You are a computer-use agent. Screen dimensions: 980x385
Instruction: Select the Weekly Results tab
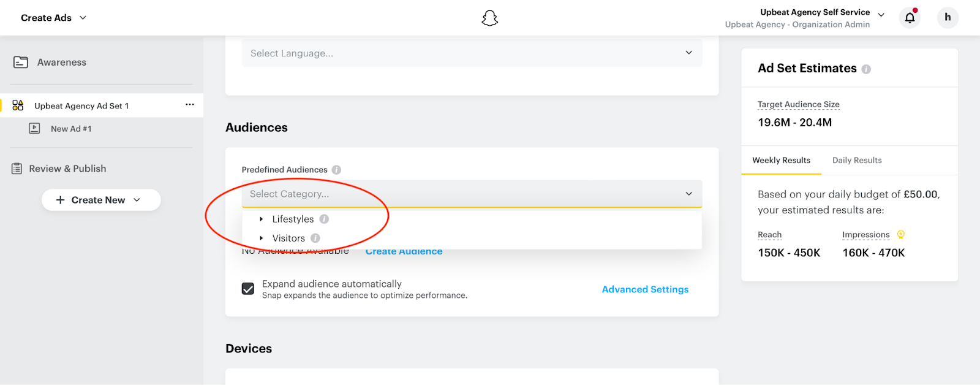tap(781, 161)
